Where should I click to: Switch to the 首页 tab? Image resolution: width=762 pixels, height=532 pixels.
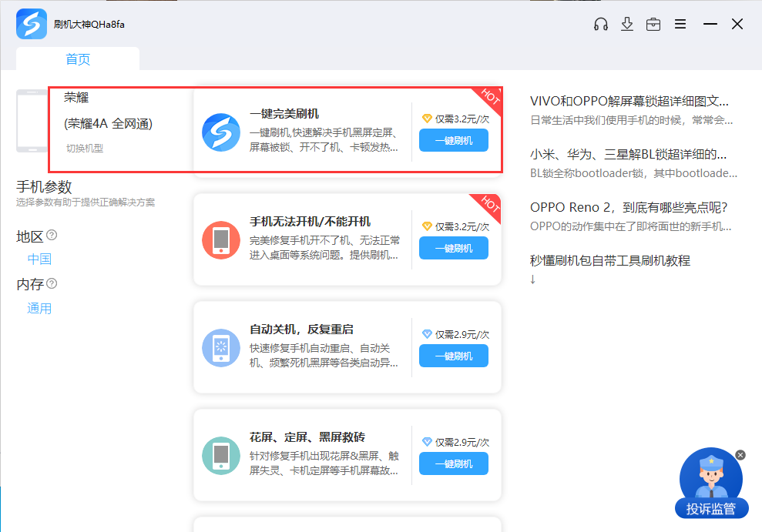(x=78, y=59)
